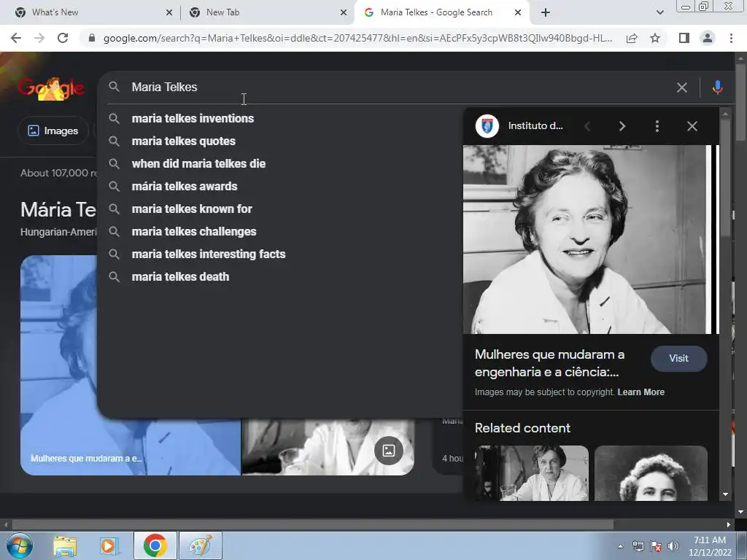Viewport: 747px width, 560px height.
Task: Open Chrome's three-dot menu
Action: (x=731, y=38)
